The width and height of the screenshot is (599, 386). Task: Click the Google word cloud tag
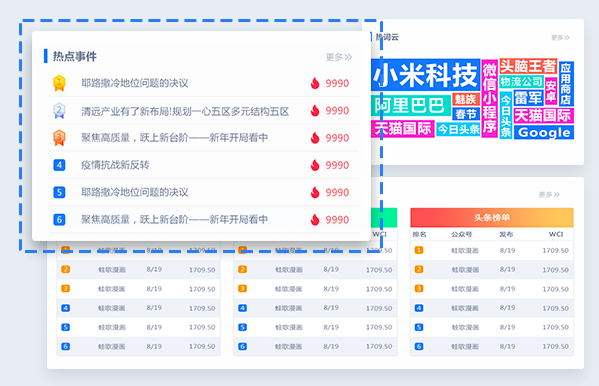coord(544,132)
